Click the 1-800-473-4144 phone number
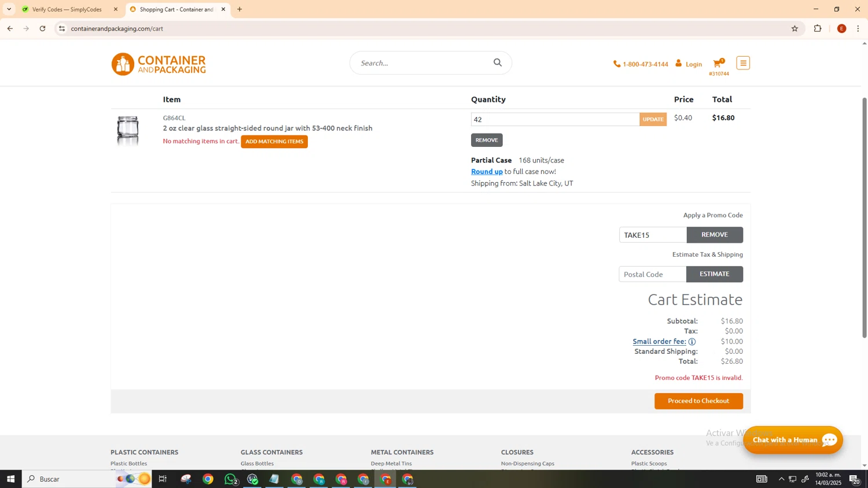The height and width of the screenshot is (488, 868). [x=645, y=64]
